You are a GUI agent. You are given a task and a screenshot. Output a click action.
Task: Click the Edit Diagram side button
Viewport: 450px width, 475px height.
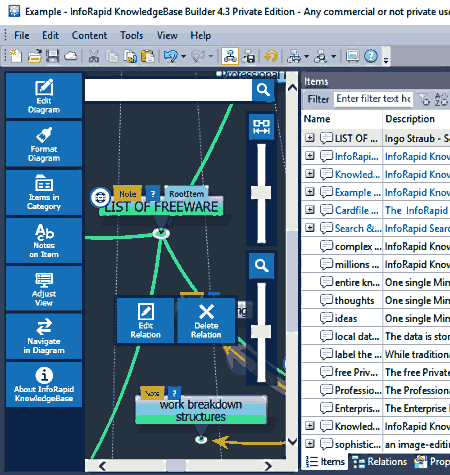44,95
